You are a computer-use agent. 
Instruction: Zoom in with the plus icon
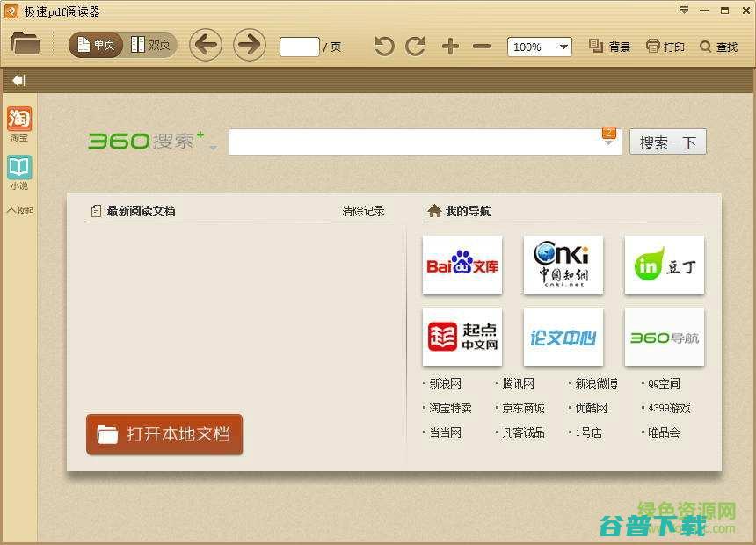click(450, 47)
